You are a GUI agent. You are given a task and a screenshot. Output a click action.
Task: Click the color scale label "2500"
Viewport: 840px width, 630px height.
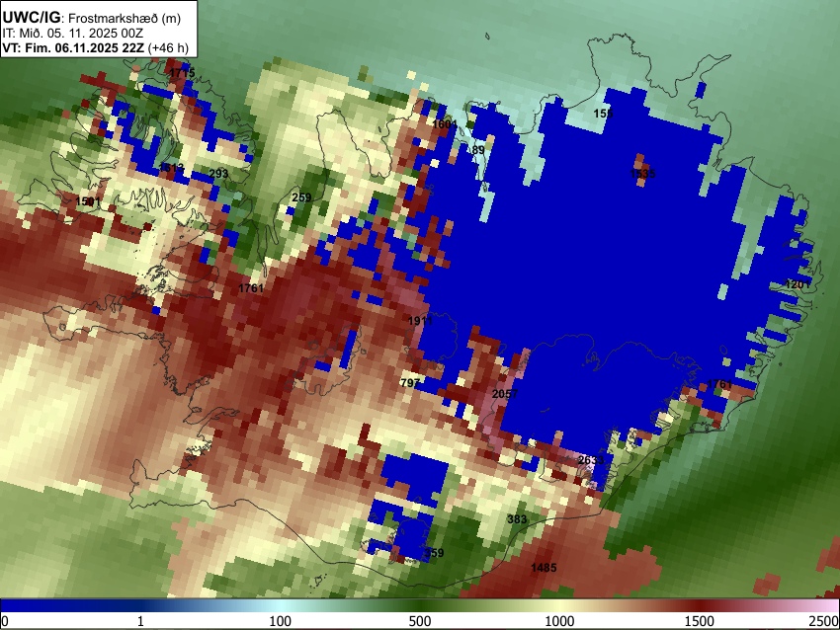(825, 621)
